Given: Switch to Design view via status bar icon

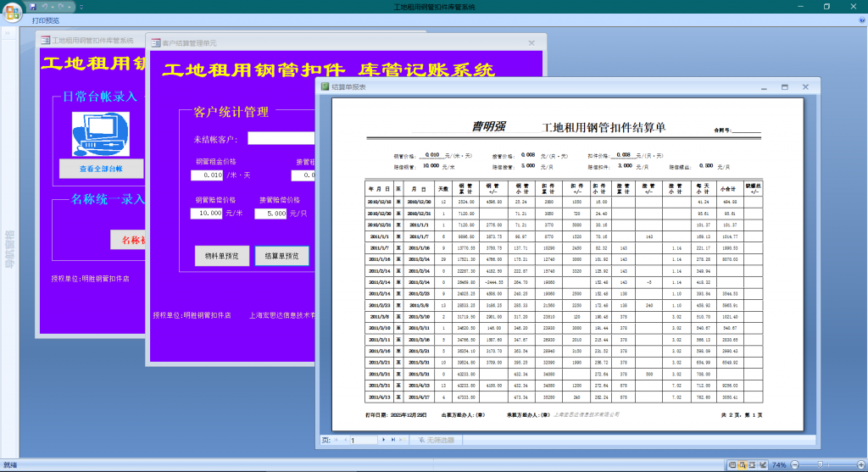Looking at the screenshot, I should (763, 464).
